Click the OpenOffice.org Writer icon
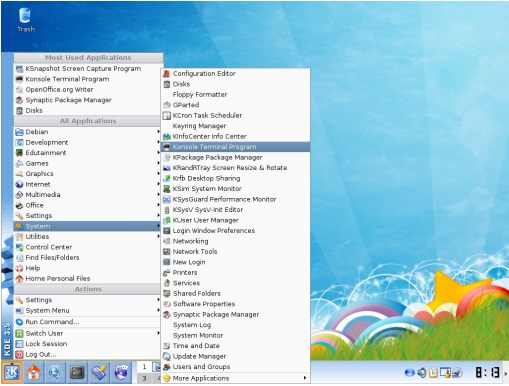This screenshot has width=509, height=386. [x=19, y=90]
